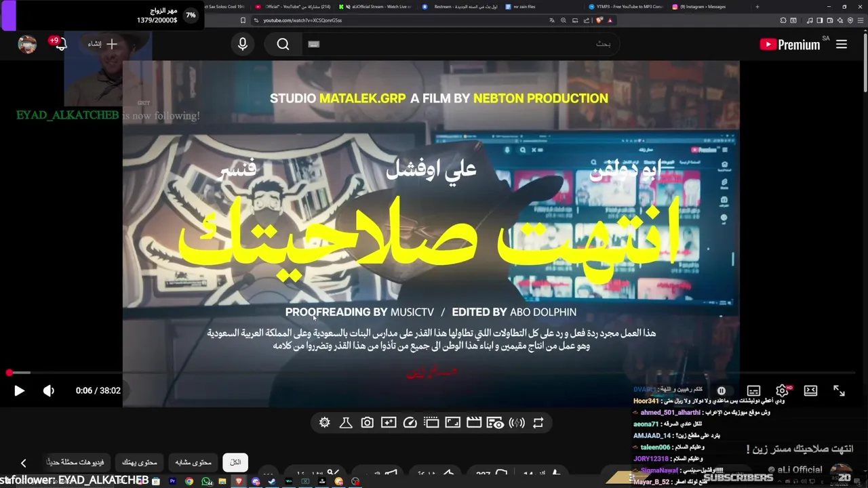Click the enhancer gear icon in floating toolbar
Viewport: 868px width, 488px height.
[x=325, y=422]
